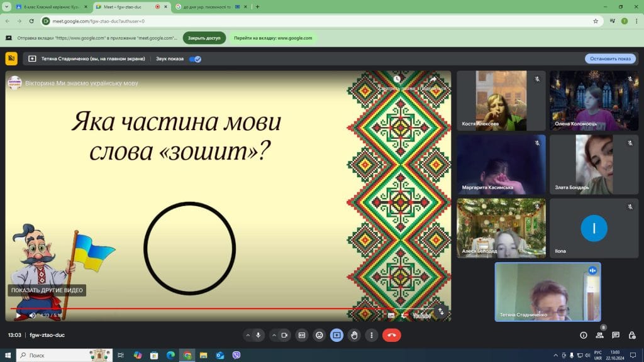644x362 pixels.
Task: Open Chrome profile avatar
Action: 625,21
